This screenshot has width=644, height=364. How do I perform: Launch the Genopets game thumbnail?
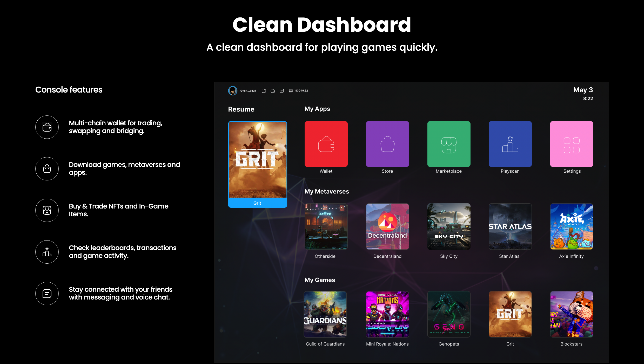[449, 314]
